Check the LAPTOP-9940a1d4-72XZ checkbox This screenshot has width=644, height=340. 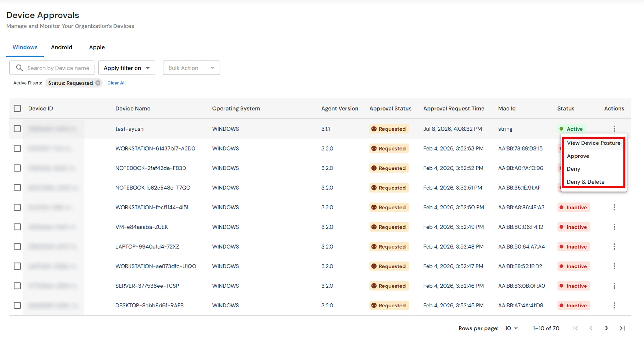tap(17, 246)
